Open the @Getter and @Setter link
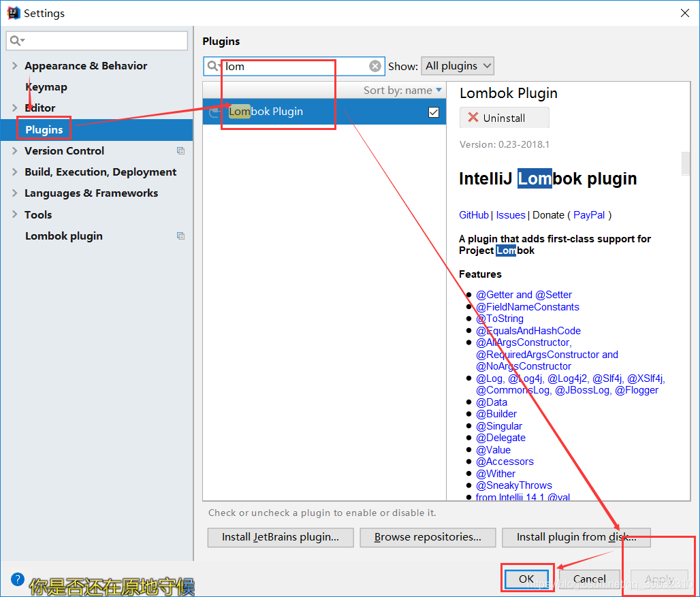This screenshot has height=597, width=700. coord(524,295)
